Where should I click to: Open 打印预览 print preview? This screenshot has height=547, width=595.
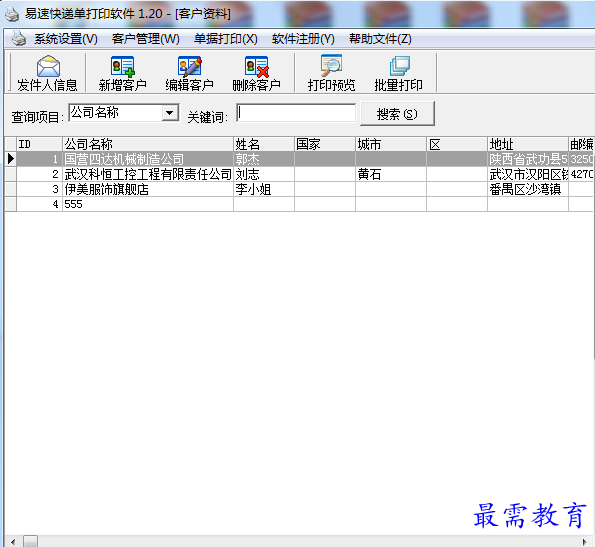pos(331,73)
